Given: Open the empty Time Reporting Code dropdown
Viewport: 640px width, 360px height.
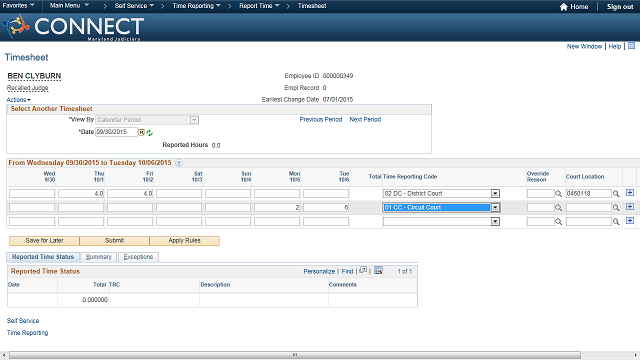Looking at the screenshot, I should pos(495,221).
